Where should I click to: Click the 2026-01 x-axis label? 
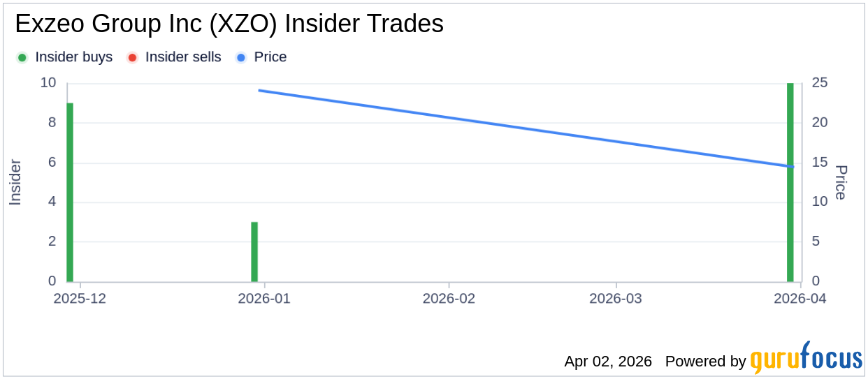click(263, 298)
